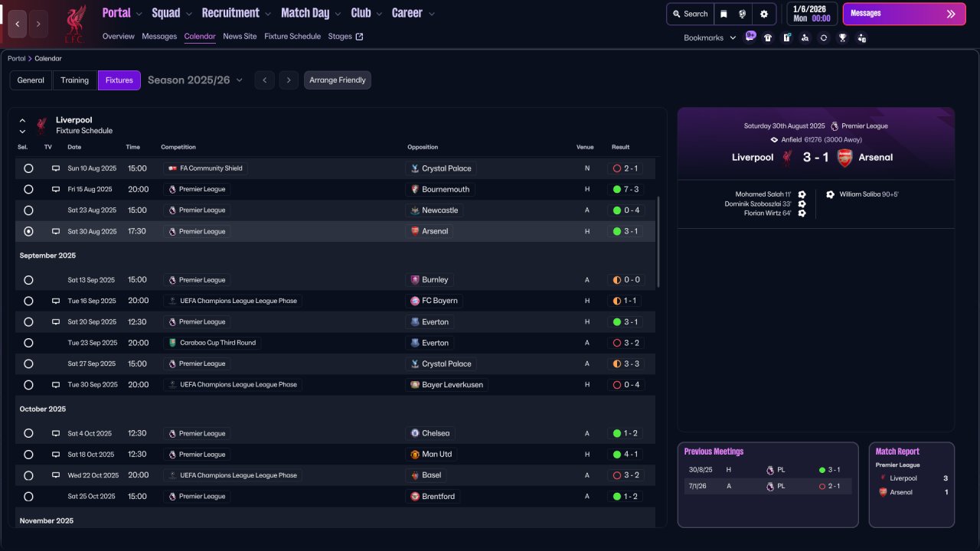
Task: Click the shirt icon in bookmarks bar
Action: [x=768, y=37]
